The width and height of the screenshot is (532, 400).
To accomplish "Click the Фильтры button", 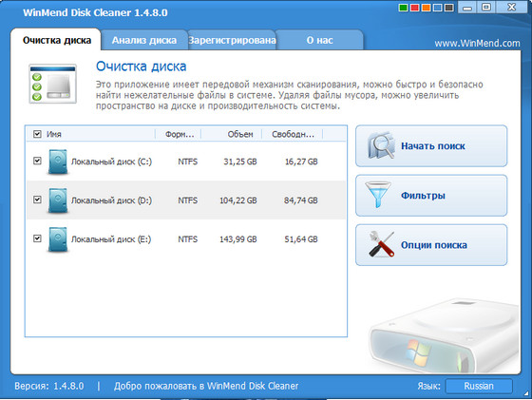I will click(x=431, y=196).
